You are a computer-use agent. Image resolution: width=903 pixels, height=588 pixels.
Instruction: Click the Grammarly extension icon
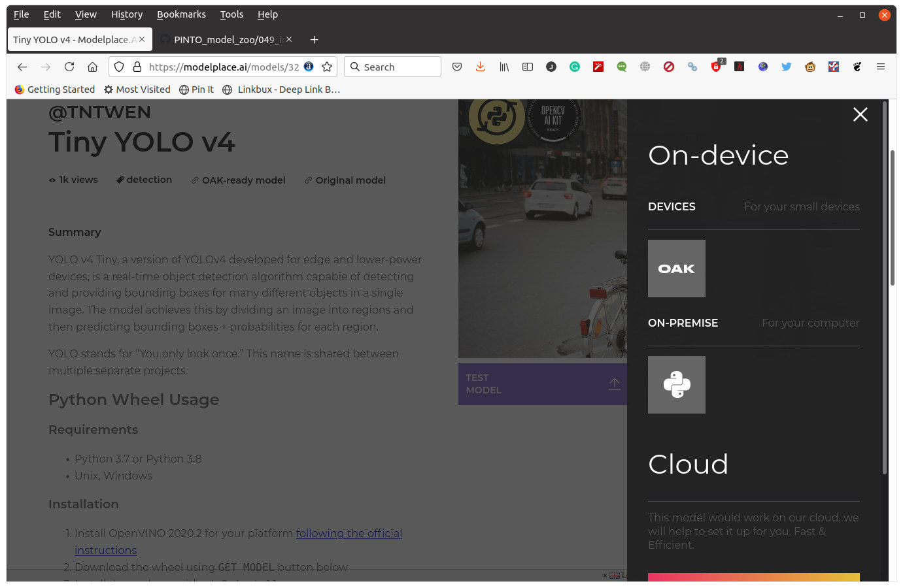[x=575, y=67]
